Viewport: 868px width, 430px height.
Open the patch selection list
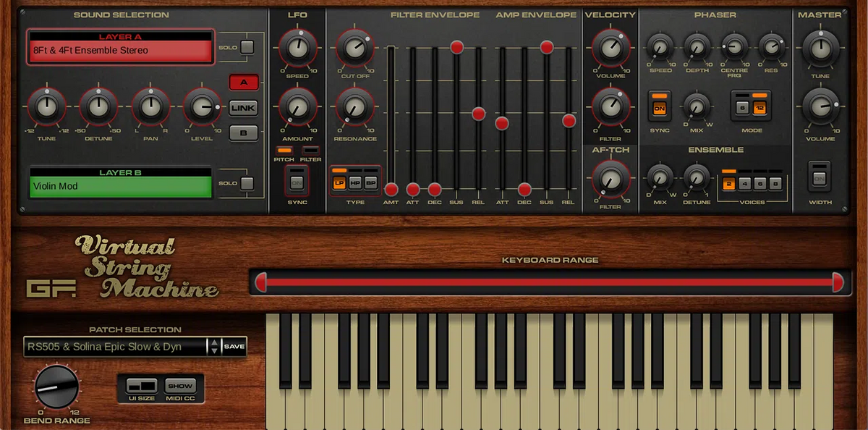[116, 347]
